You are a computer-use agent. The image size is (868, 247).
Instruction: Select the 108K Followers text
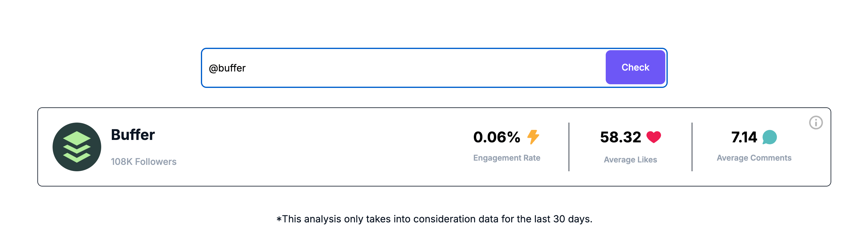tap(143, 161)
